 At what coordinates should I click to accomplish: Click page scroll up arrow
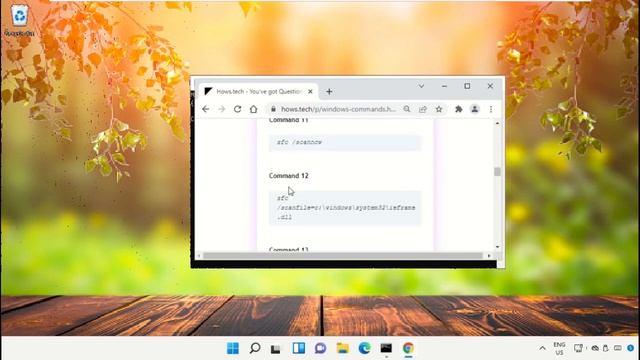[x=497, y=123]
